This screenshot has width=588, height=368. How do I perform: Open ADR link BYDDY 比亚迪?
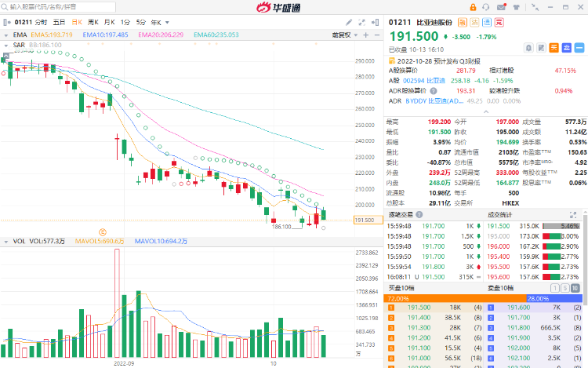pos(435,101)
